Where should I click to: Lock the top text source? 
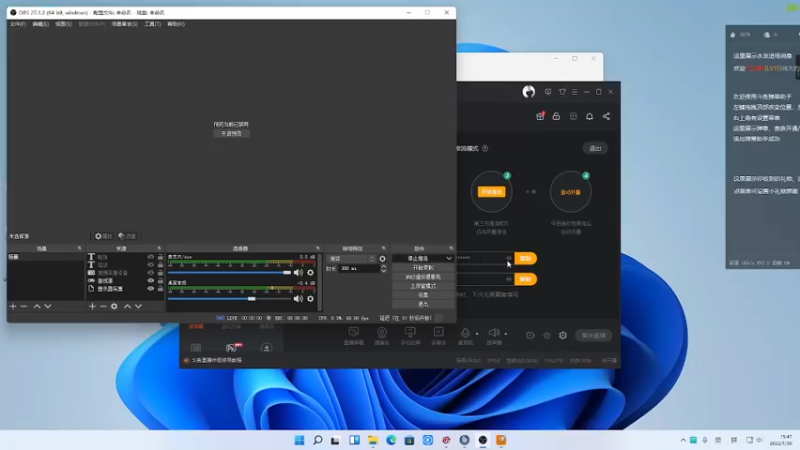point(160,257)
